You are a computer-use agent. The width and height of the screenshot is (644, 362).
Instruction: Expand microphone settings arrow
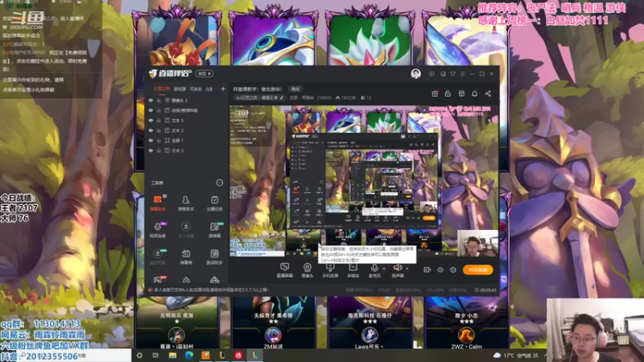coord(384,269)
